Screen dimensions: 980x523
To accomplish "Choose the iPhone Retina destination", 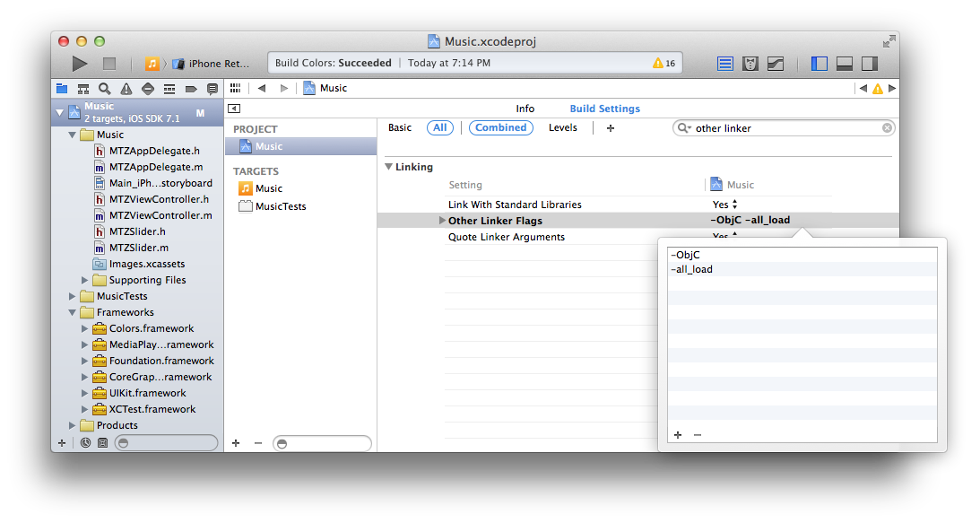I will pyautogui.click(x=212, y=63).
